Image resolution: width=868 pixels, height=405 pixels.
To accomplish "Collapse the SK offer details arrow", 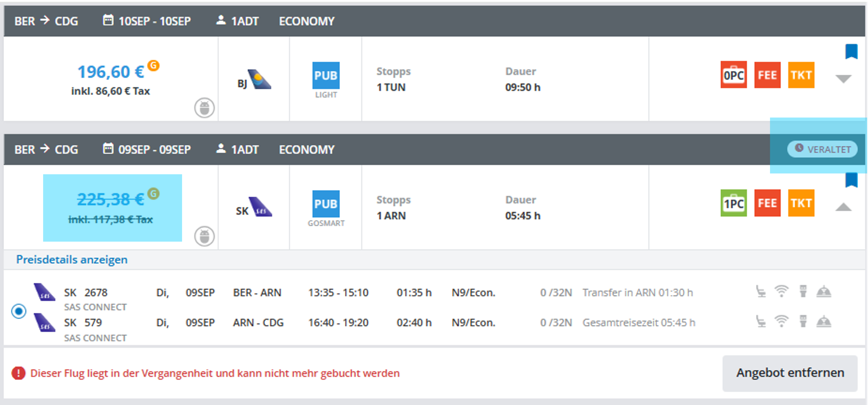I will (843, 207).
